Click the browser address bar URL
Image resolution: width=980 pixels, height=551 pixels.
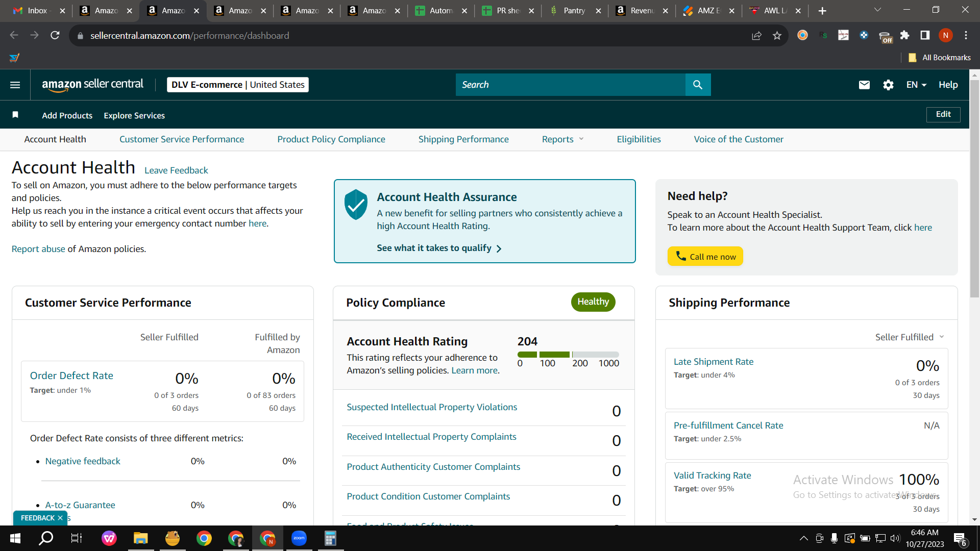point(190,36)
